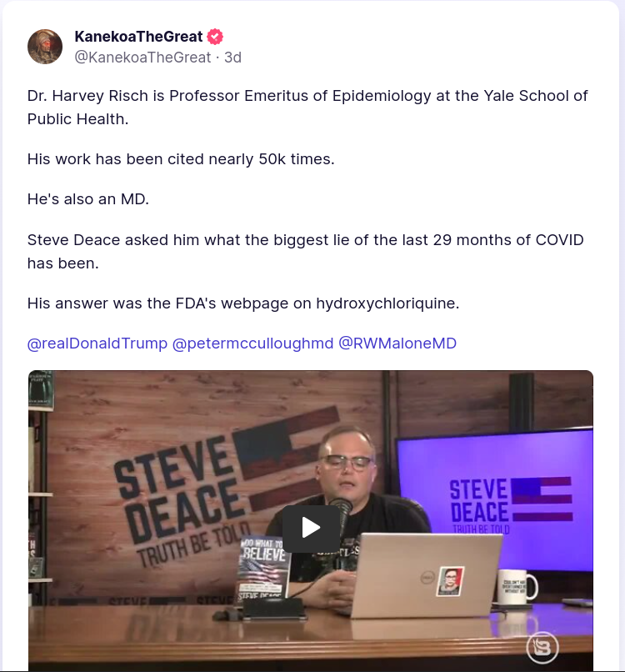Select the Yale School of Public Health sentence
Image resolution: width=625 pixels, height=672 pixels.
(307, 108)
